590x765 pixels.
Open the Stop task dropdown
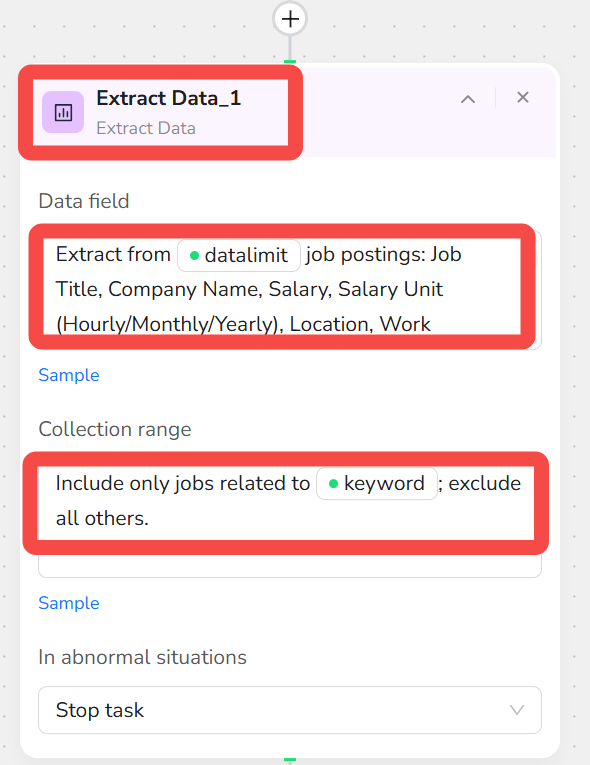tap(290, 710)
